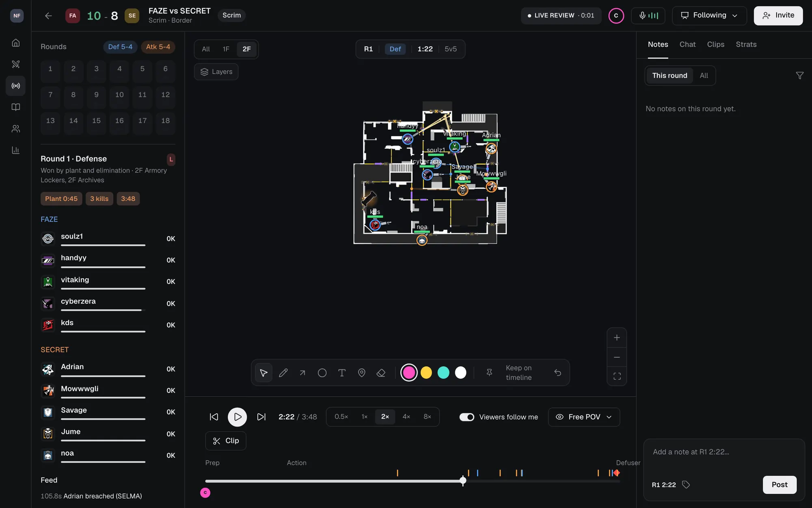Screen dimensions: 812x508
Task: Zoom in on the map
Action: point(617,338)
